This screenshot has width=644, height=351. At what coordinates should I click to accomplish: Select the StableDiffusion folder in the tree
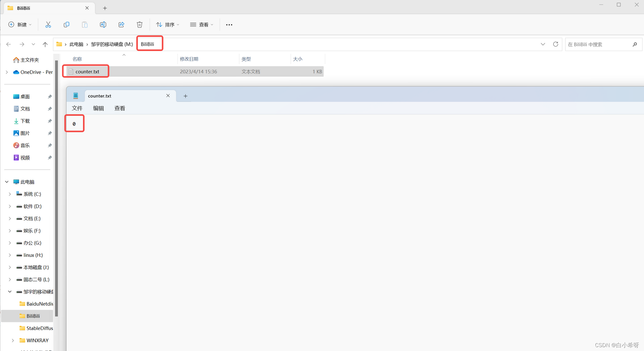click(x=36, y=328)
